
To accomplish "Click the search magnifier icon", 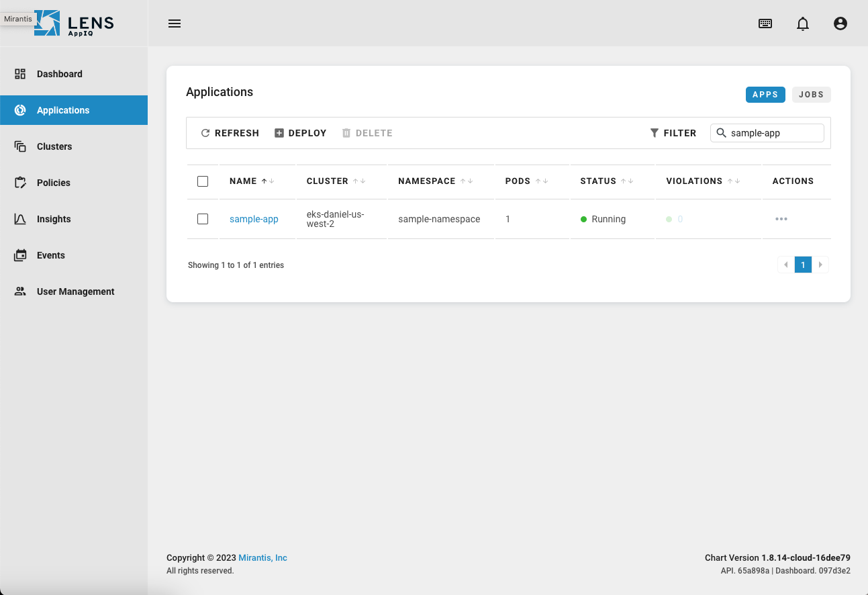I will click(722, 133).
